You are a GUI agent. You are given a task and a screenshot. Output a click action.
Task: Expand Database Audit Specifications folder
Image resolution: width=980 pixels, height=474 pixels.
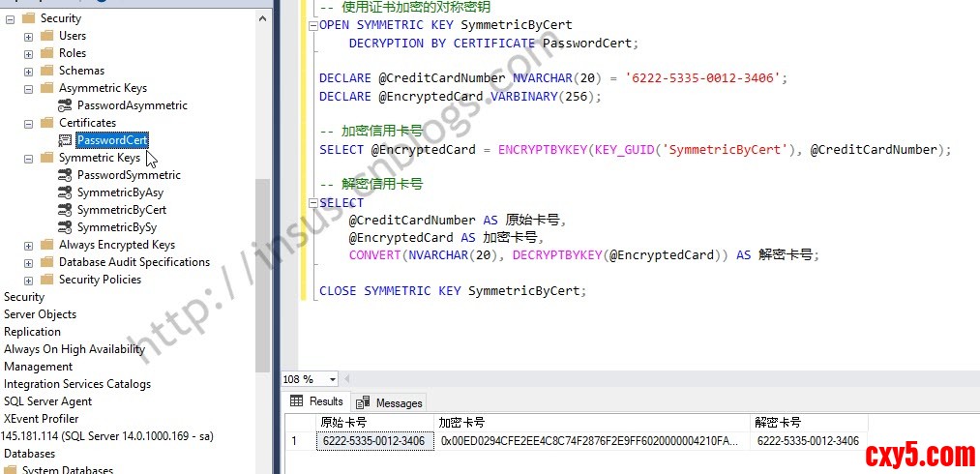click(29, 263)
